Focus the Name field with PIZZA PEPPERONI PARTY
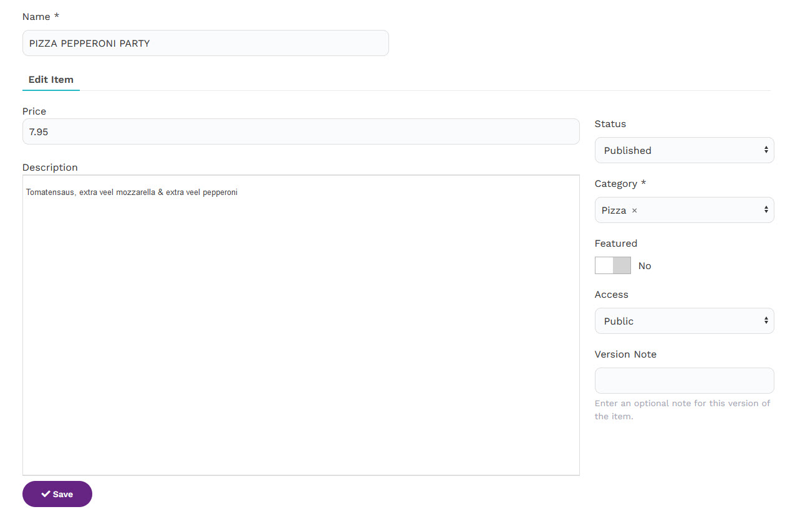The image size is (795, 532). (x=205, y=44)
